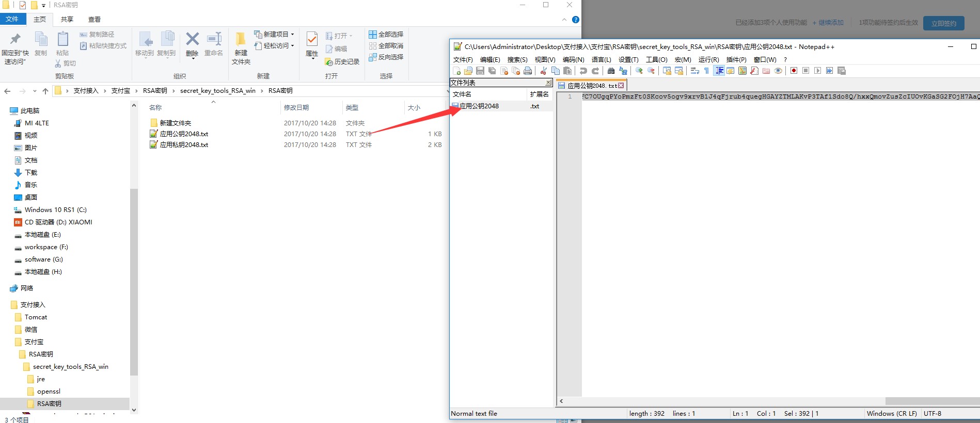Open the 属性 dropdown arrow
980x423 pixels.
click(x=312, y=59)
